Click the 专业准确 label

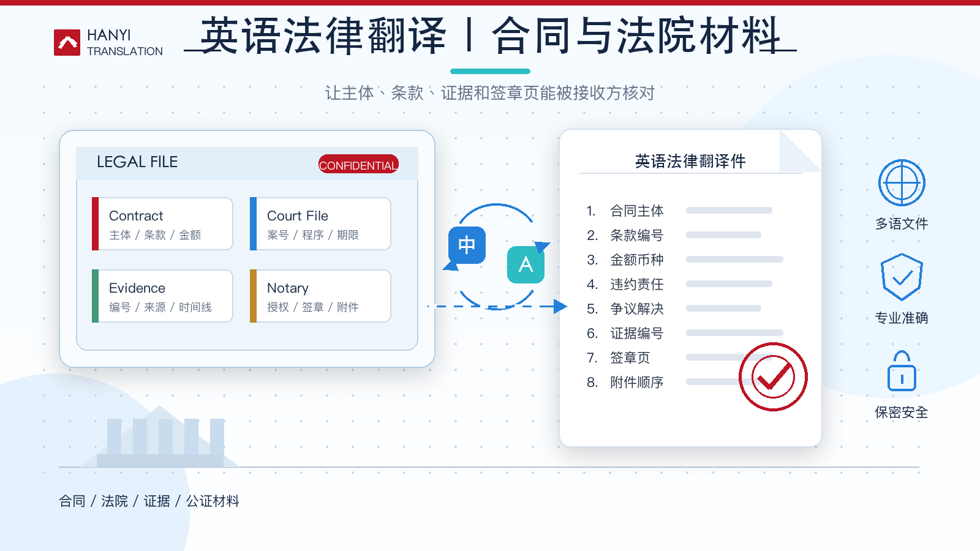click(x=902, y=318)
